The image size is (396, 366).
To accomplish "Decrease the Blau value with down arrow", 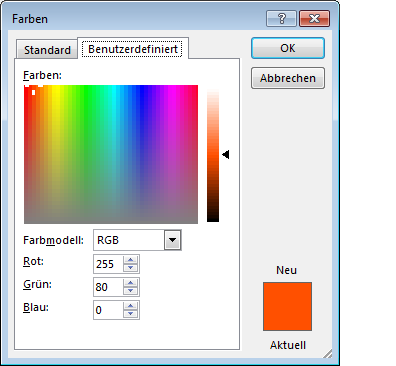I will (130, 314).
